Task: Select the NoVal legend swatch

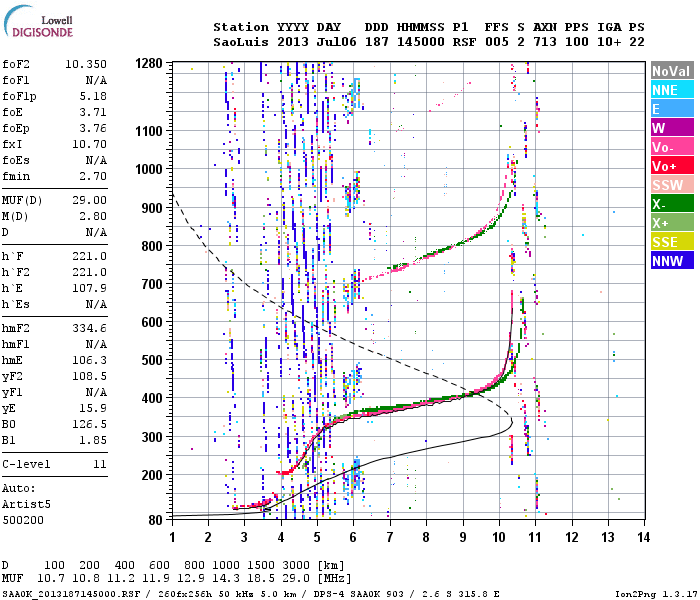Action: point(672,71)
